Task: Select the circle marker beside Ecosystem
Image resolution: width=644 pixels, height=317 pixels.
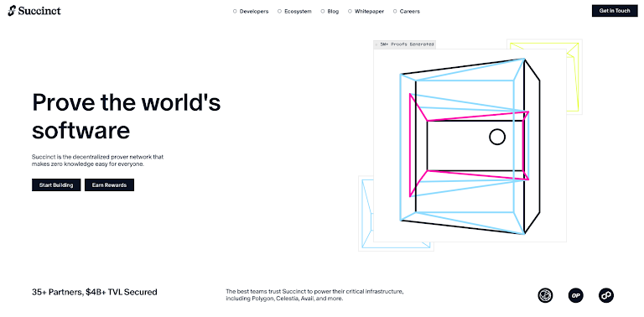Action: (x=280, y=12)
